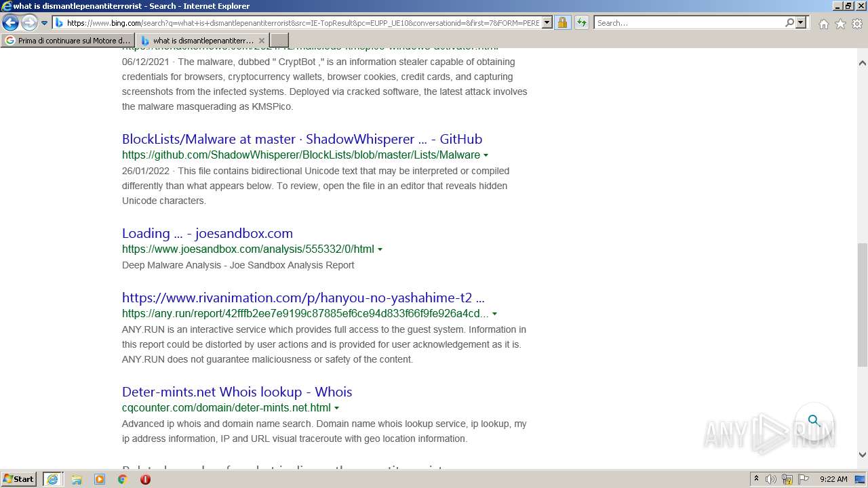Screen dimensions: 868x488
Task: Open the rivanimation hanyou-no-yashahime result
Action: point(303,298)
